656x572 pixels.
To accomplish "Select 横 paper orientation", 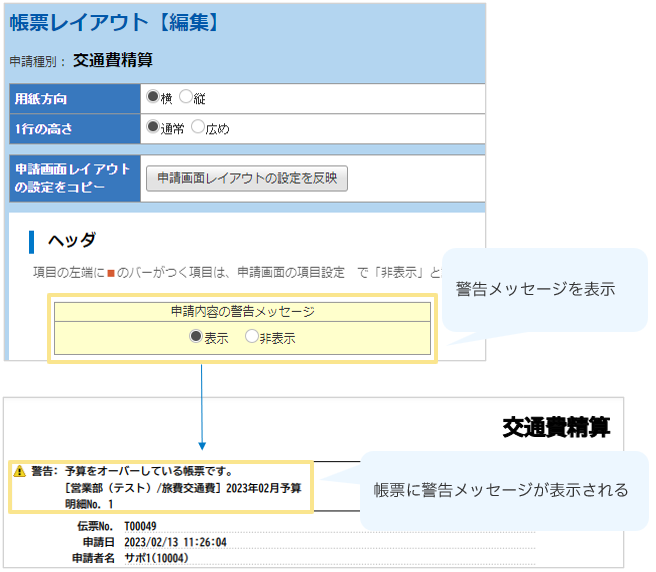I will click(153, 98).
